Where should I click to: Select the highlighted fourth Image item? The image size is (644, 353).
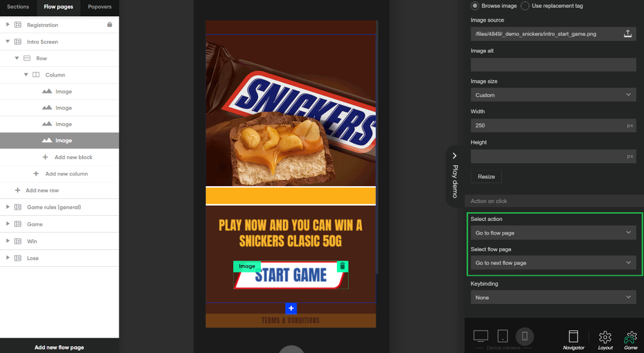point(59,140)
